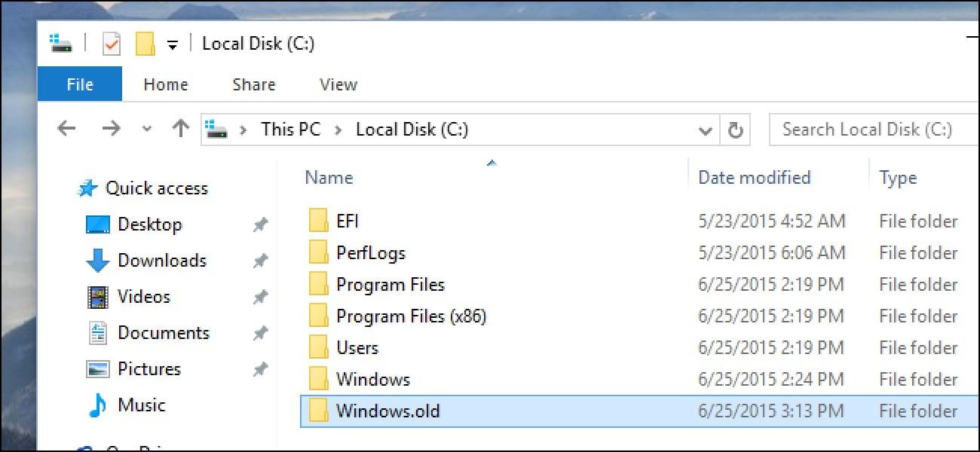
Task: Open recent locations with the navigation dropdown arrow
Action: (147, 128)
